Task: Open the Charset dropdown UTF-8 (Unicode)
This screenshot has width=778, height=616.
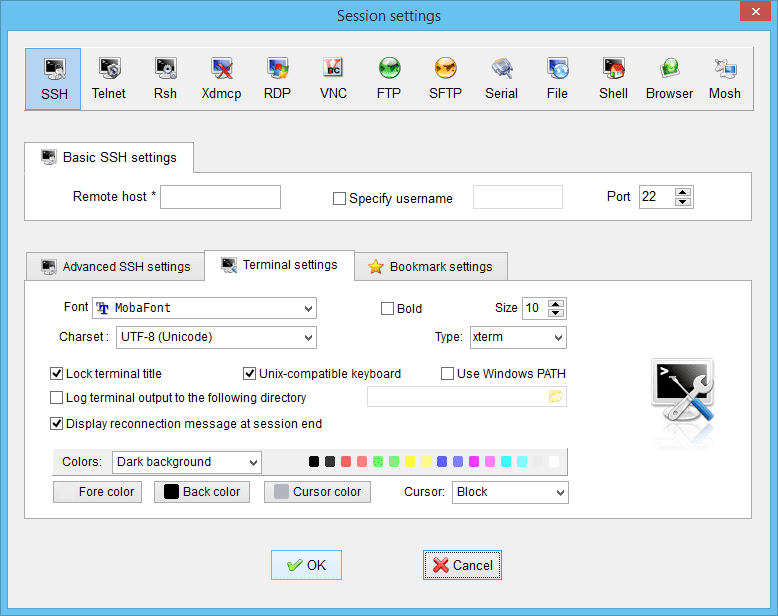Action: click(216, 337)
